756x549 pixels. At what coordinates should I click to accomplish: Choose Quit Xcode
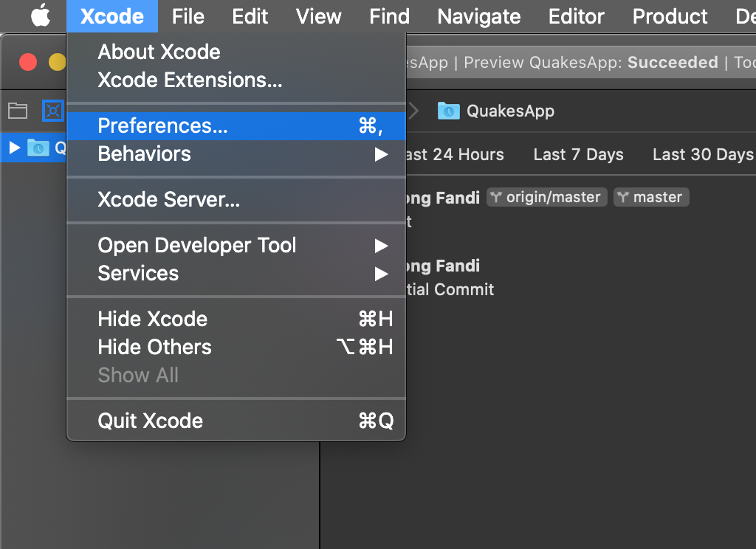coord(150,421)
